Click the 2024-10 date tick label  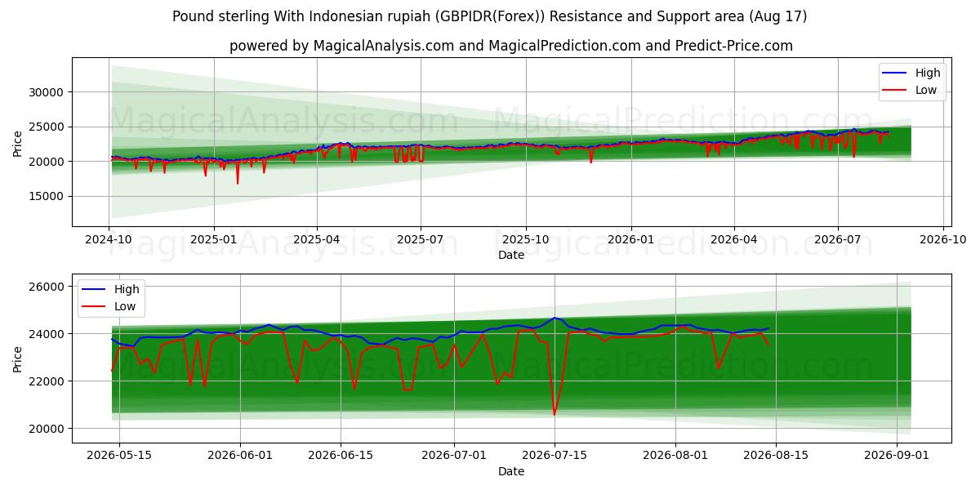(x=109, y=241)
